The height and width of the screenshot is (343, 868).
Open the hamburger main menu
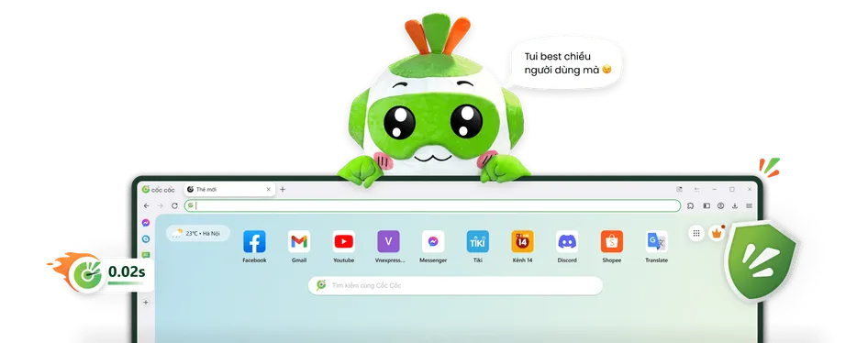pyautogui.click(x=749, y=205)
